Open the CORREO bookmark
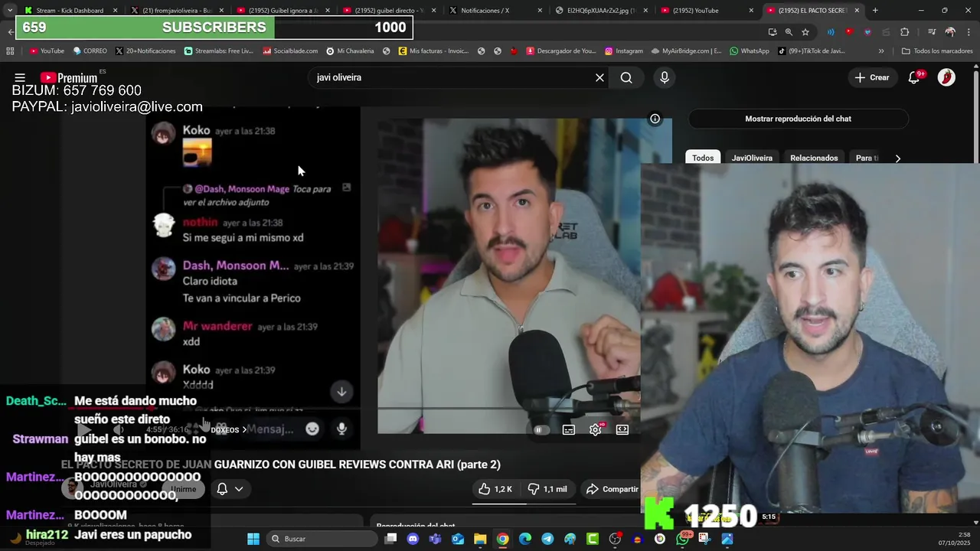The height and width of the screenshot is (551, 980). [x=90, y=51]
